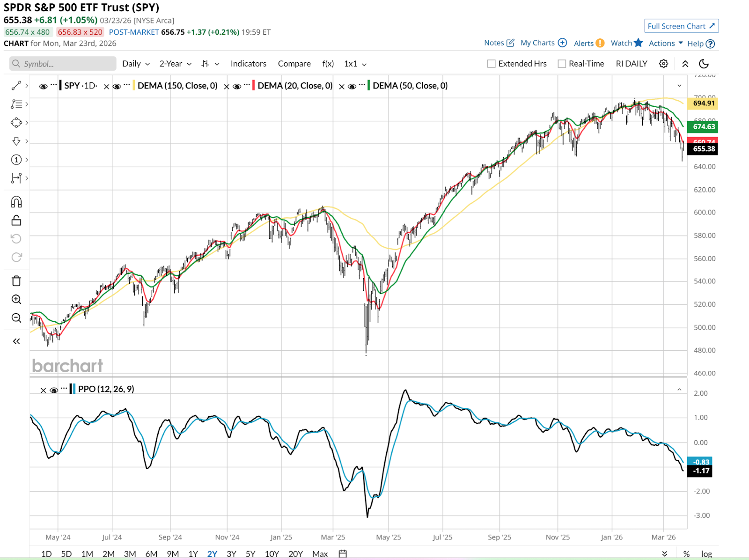Select the trend line drawing tool
This screenshot has width=749, height=560.
tap(16, 86)
